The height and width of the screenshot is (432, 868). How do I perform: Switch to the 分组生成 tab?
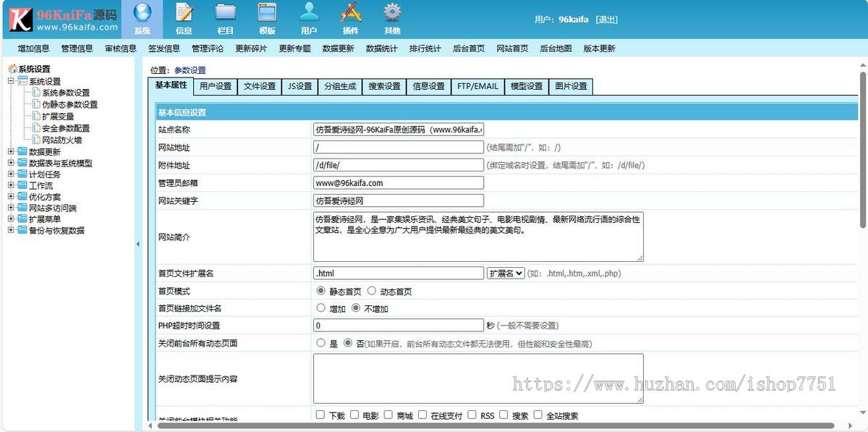(339, 86)
